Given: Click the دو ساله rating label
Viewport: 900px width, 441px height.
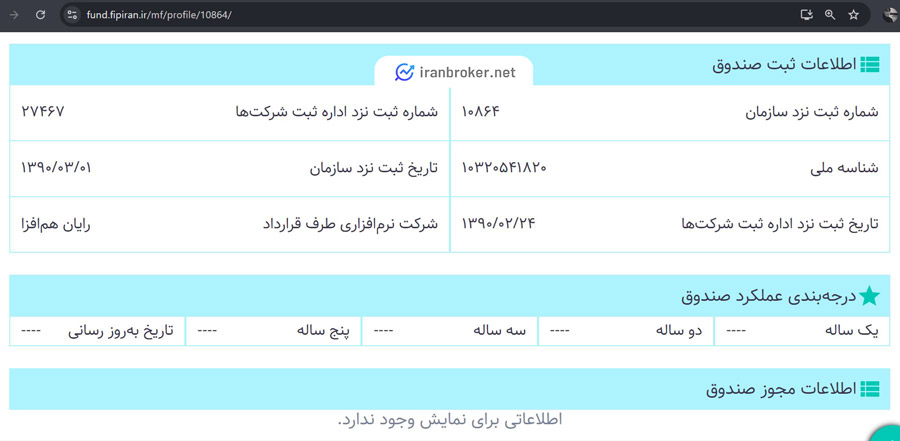Looking at the screenshot, I should click(x=679, y=331).
